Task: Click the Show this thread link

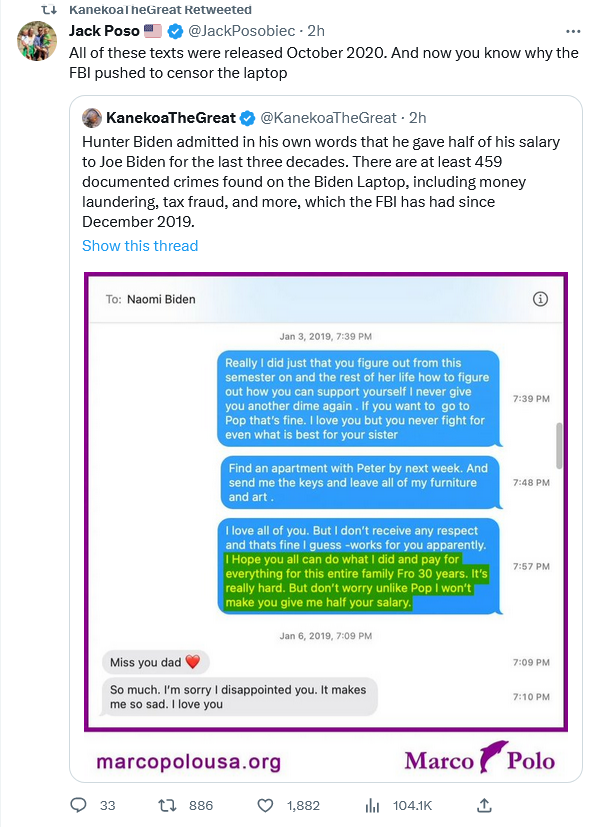Action: click(140, 246)
